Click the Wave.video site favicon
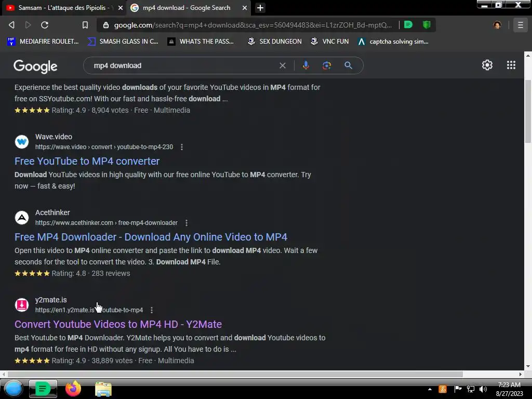The image size is (532, 399). (x=22, y=142)
